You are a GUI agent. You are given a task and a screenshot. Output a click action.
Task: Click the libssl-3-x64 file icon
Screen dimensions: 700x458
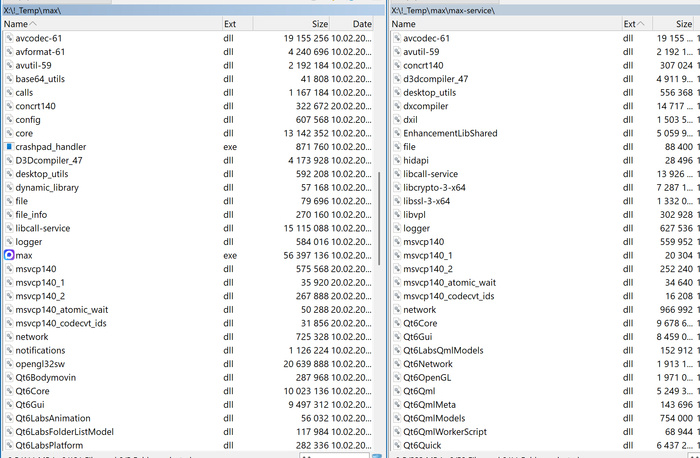pos(397,201)
